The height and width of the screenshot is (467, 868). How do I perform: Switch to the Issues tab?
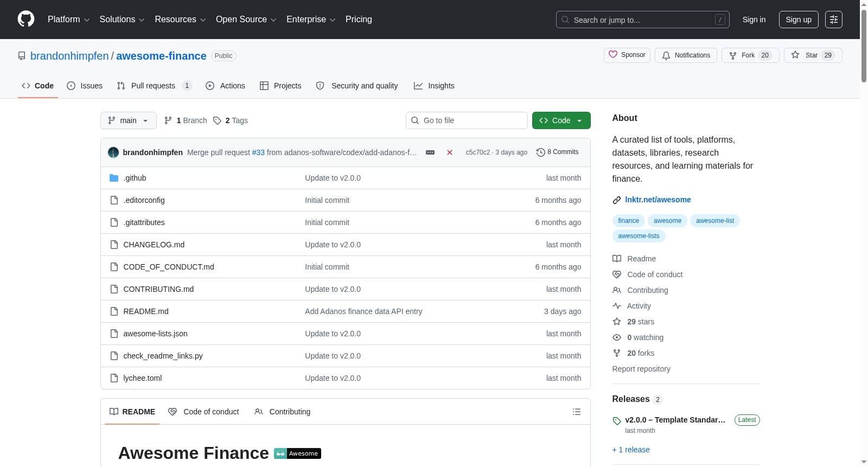[x=85, y=86]
